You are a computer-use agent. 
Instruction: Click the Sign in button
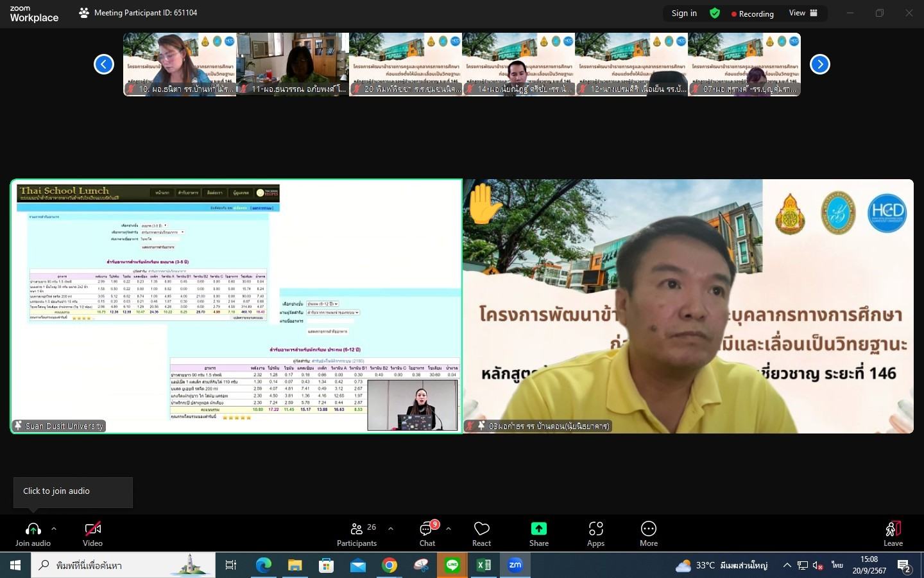click(684, 13)
